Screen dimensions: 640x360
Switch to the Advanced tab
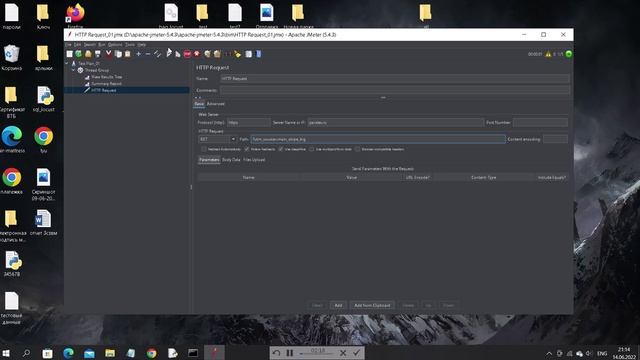coord(216,104)
